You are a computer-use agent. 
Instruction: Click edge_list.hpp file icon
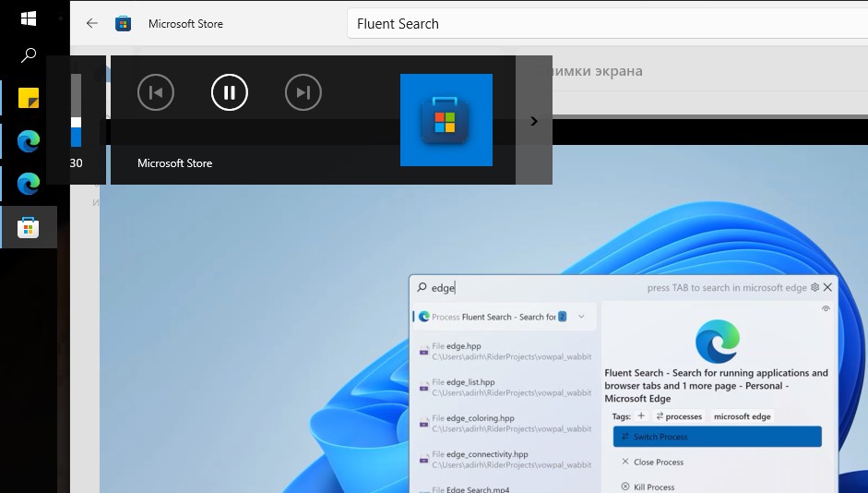coord(423,387)
